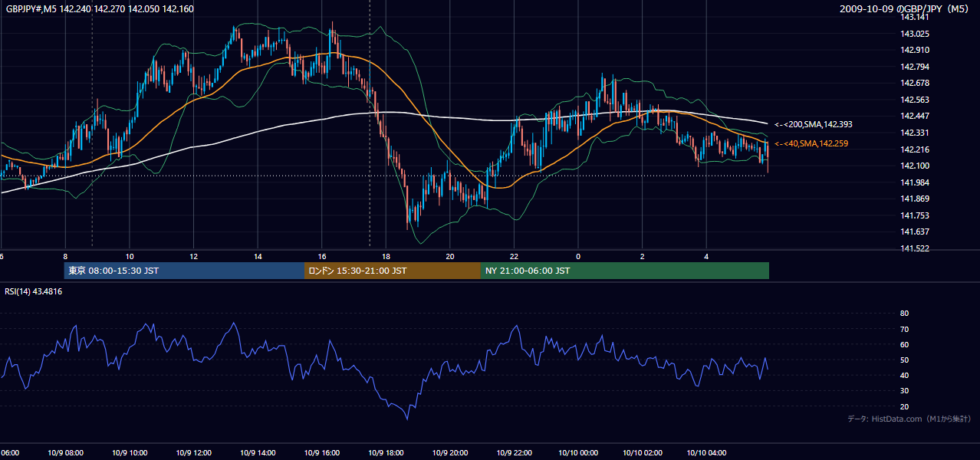Image resolution: width=980 pixels, height=460 pixels.
Task: Click price axis value 142.447
Action: pyautogui.click(x=914, y=116)
